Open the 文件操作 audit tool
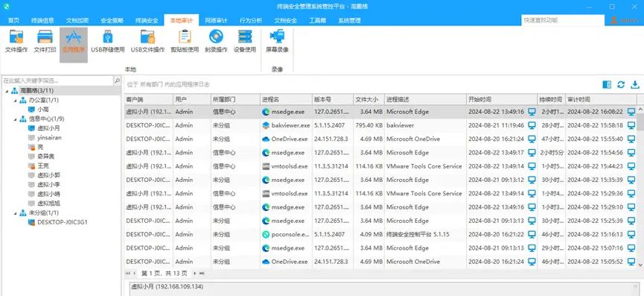The image size is (644, 296). tap(16, 42)
